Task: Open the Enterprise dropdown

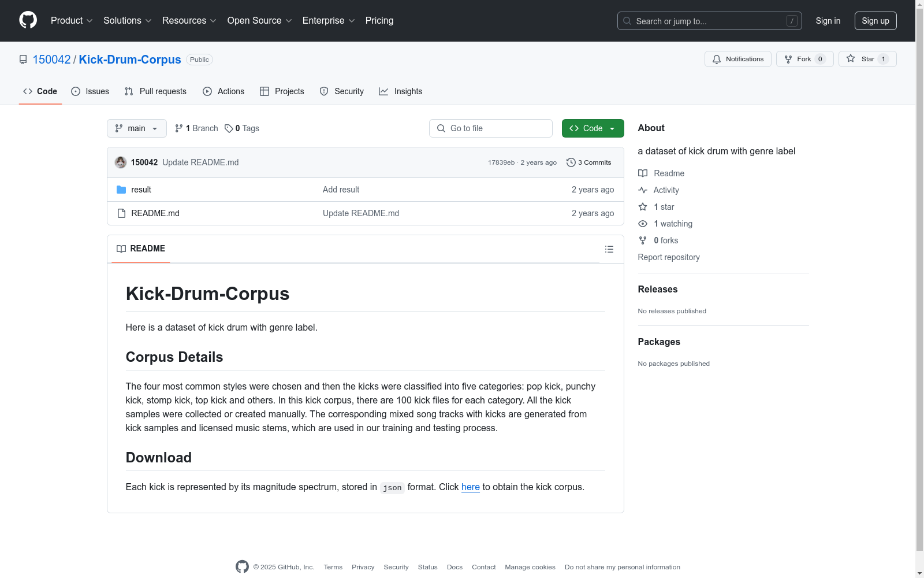Action: pos(329,21)
